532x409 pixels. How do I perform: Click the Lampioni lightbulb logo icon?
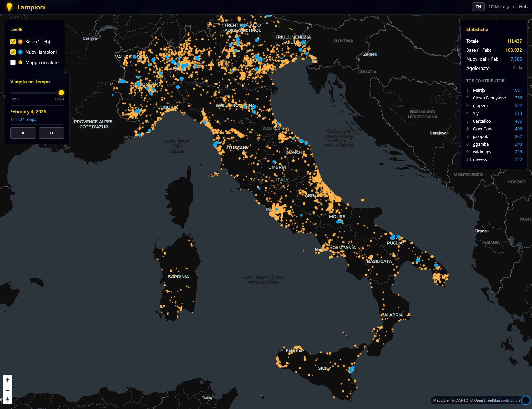(9, 7)
